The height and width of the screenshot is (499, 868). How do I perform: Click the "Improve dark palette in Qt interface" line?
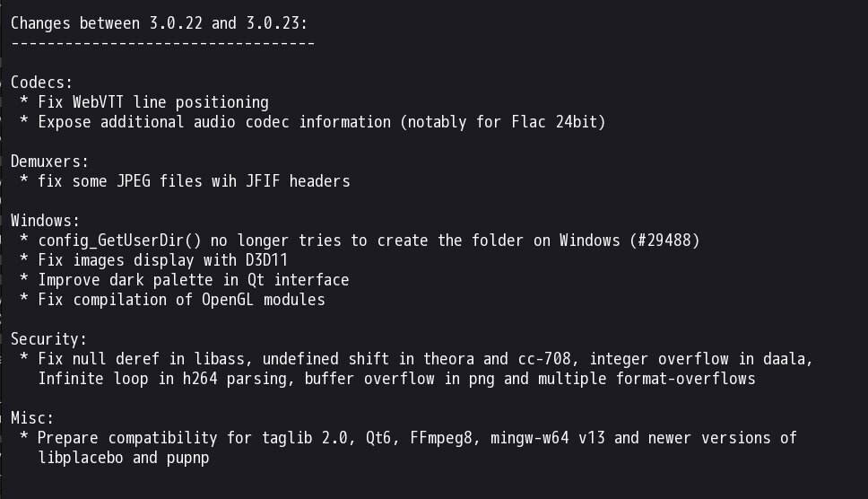[x=194, y=280]
